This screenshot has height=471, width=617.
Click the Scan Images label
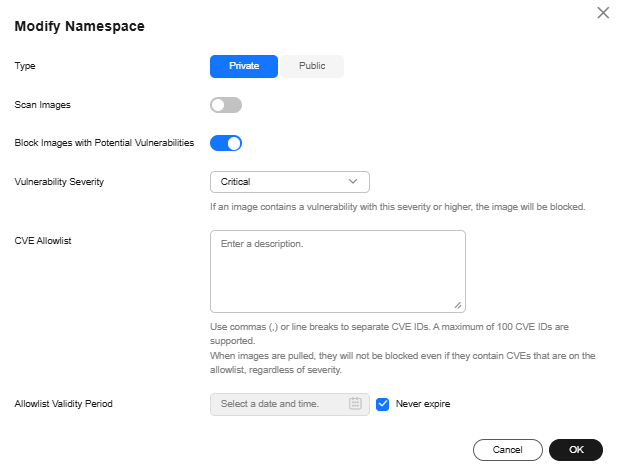click(x=42, y=104)
